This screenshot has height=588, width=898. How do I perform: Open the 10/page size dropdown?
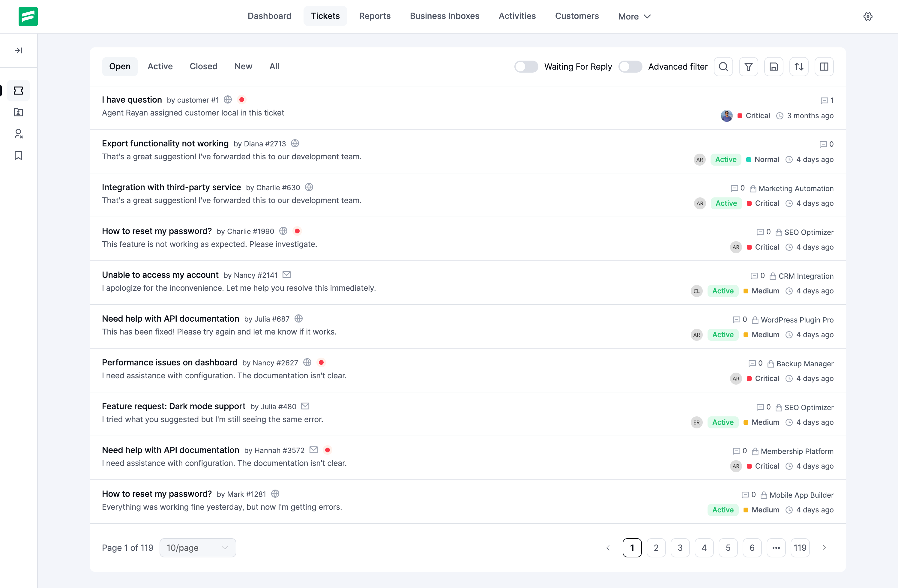tap(198, 547)
